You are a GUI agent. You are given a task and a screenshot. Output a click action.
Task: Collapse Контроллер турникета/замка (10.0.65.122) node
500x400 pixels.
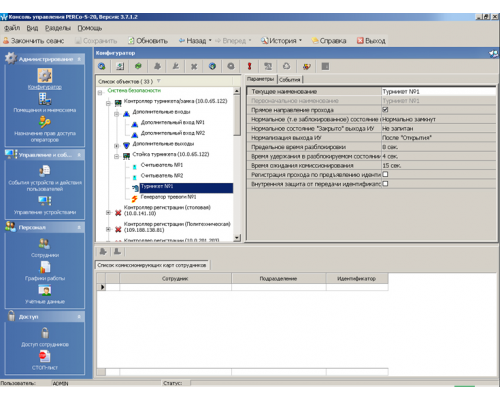pyautogui.click(x=108, y=103)
